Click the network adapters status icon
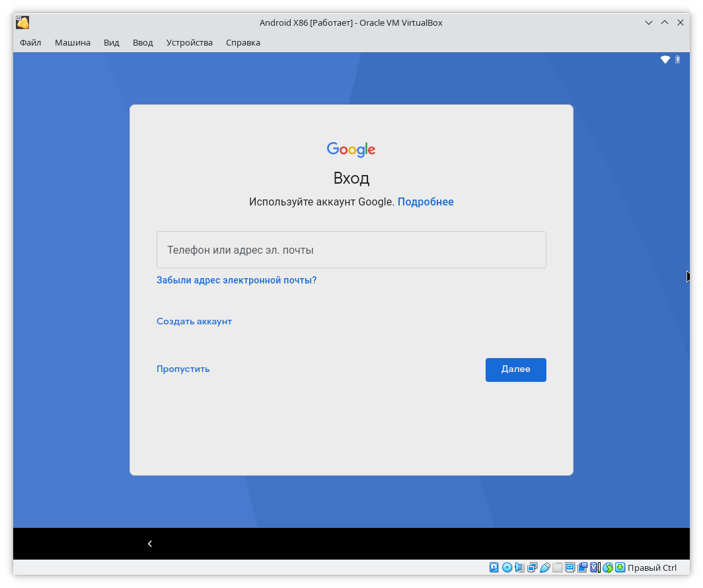The width and height of the screenshot is (703, 588). pos(533,568)
